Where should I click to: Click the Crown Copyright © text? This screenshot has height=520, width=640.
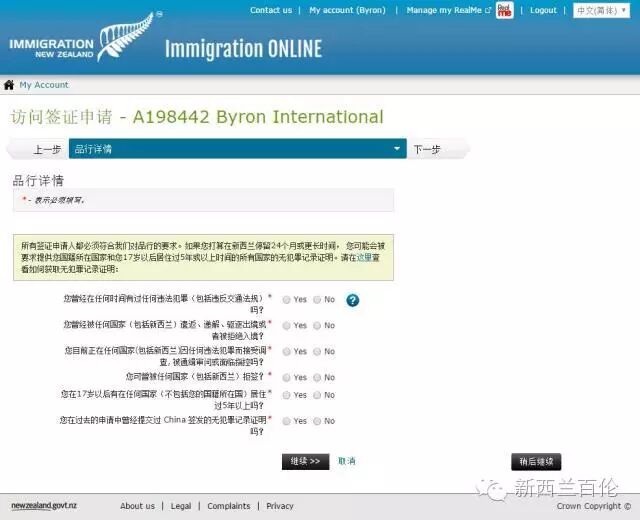click(x=594, y=506)
